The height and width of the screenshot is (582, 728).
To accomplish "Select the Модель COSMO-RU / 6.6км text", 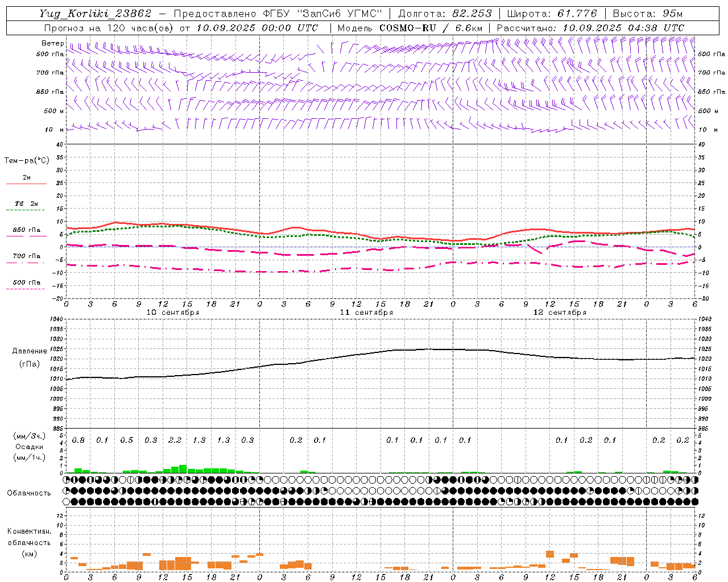I will pyautogui.click(x=410, y=28).
